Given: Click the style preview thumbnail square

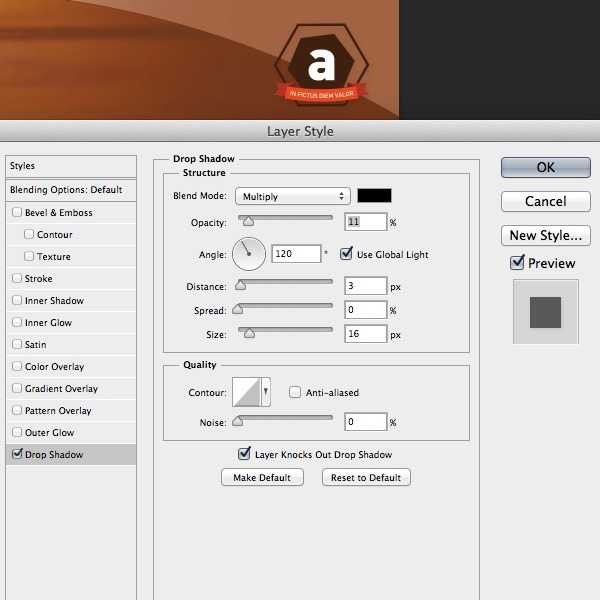Looking at the screenshot, I should point(545,311).
